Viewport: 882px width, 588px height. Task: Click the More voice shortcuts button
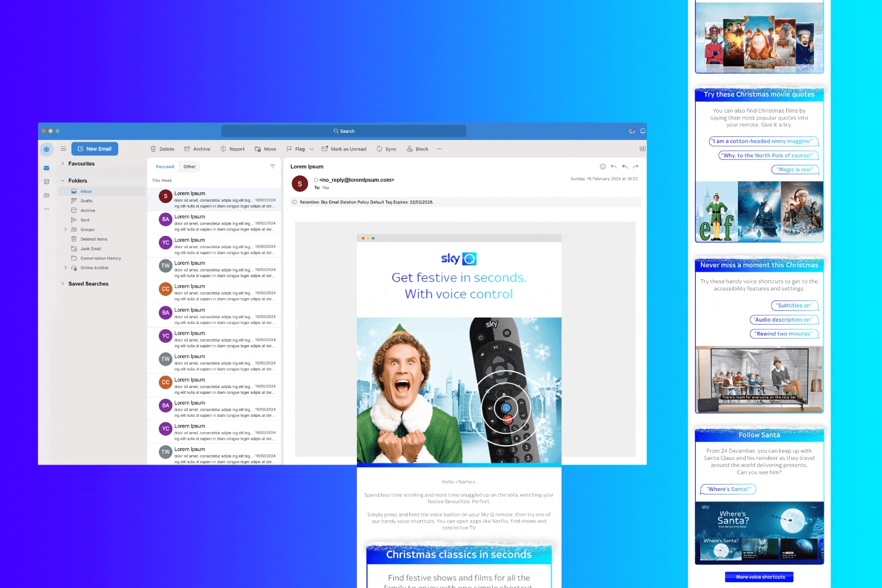(x=759, y=577)
